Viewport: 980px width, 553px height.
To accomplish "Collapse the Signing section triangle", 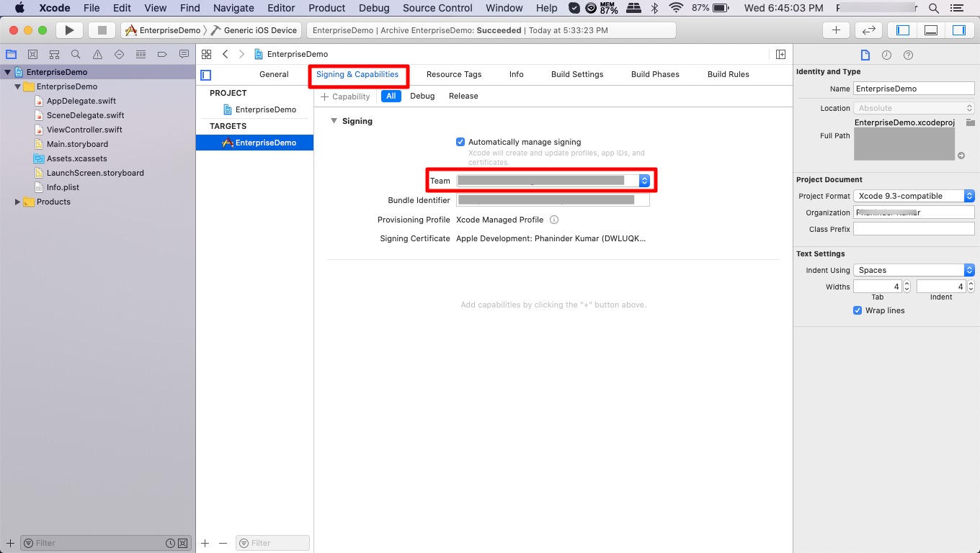I will point(334,121).
